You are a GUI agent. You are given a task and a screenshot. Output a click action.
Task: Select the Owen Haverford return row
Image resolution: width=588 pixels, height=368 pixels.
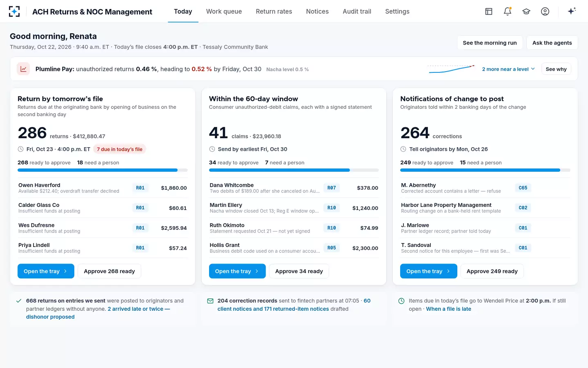pyautogui.click(x=102, y=188)
